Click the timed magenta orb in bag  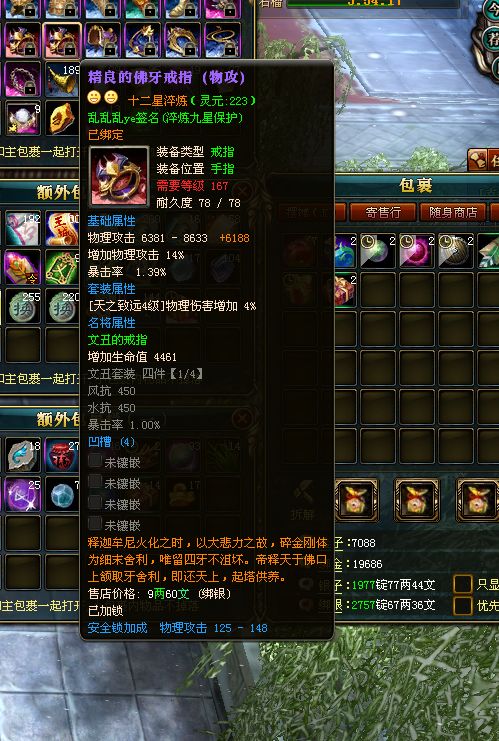(x=417, y=251)
